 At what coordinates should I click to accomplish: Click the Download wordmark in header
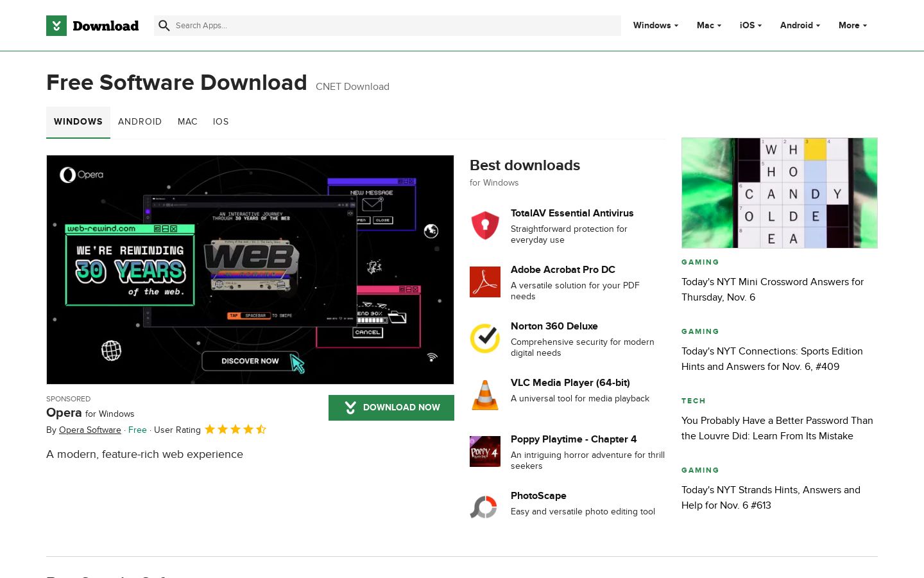point(106,26)
